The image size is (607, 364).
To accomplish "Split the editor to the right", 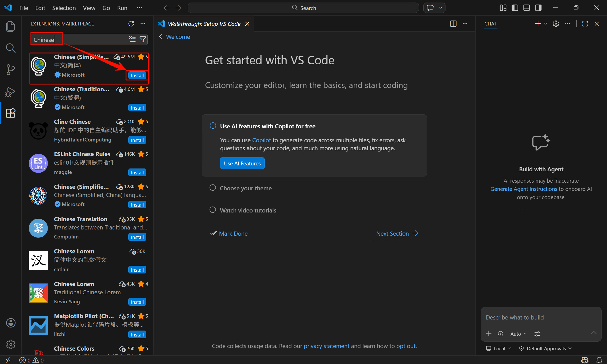I will click(453, 24).
